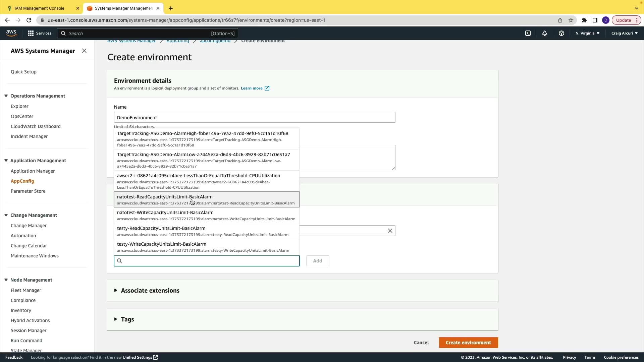
Task: Open the Services grid menu
Action: [x=40, y=33]
